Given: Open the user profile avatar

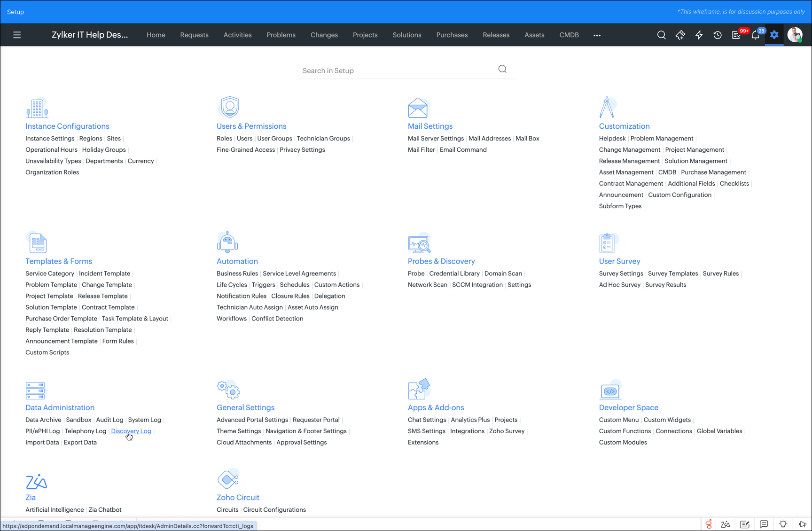Looking at the screenshot, I should pyautogui.click(x=795, y=35).
